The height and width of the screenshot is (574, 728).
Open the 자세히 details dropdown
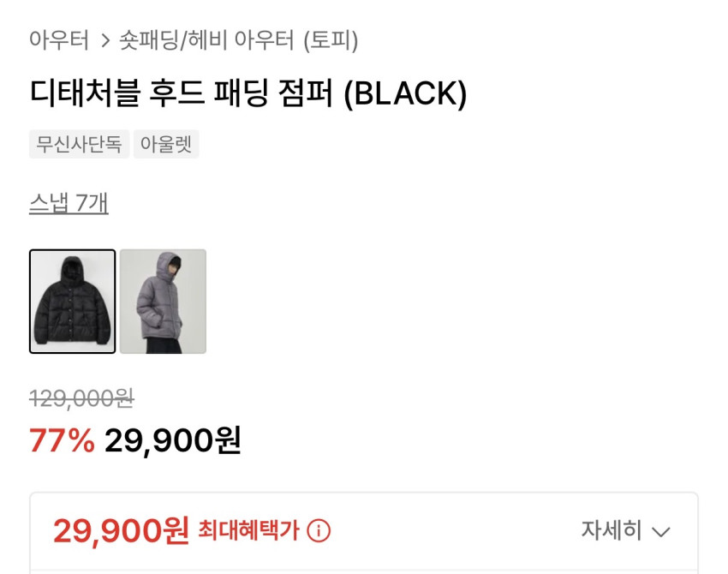(x=625, y=530)
